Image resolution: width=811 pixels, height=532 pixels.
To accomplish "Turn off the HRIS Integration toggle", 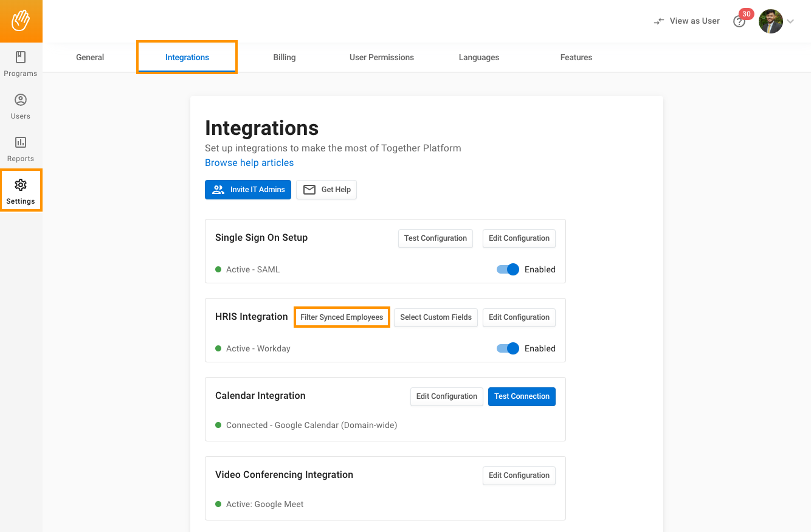I will [508, 348].
